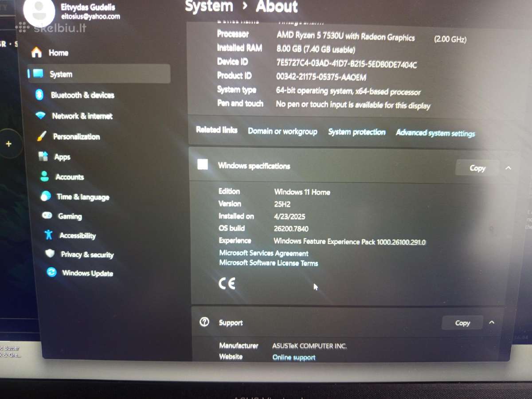Click the Personalization paintbrush icon
This screenshot has height=399, width=532.
[x=42, y=136]
